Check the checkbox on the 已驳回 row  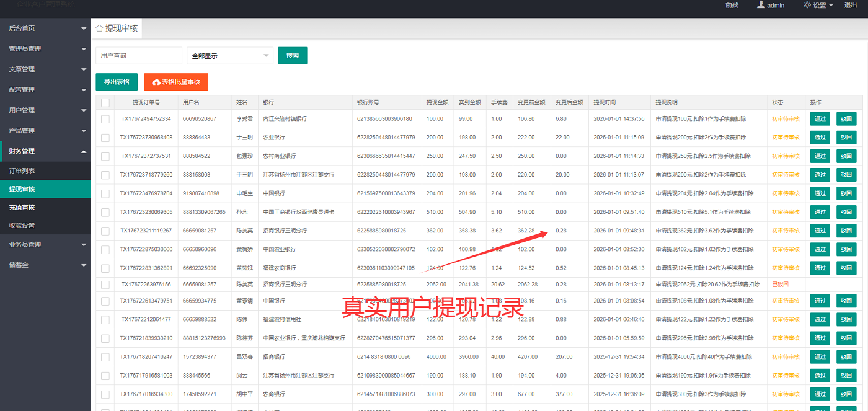[105, 284]
